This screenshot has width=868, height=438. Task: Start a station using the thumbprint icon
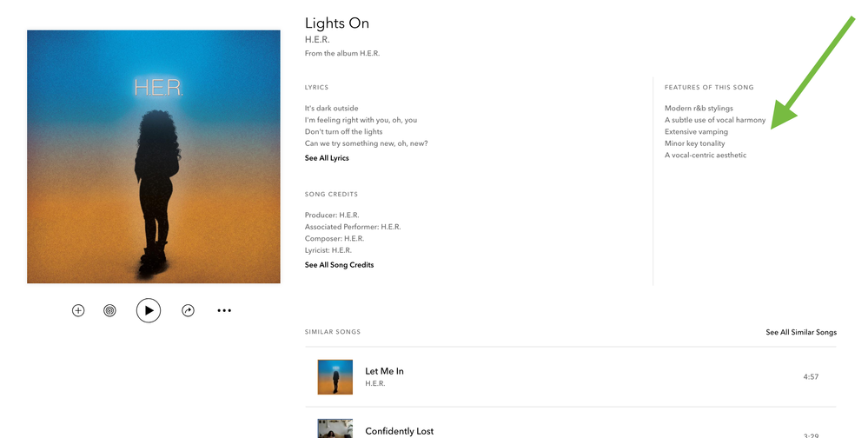pos(109,310)
